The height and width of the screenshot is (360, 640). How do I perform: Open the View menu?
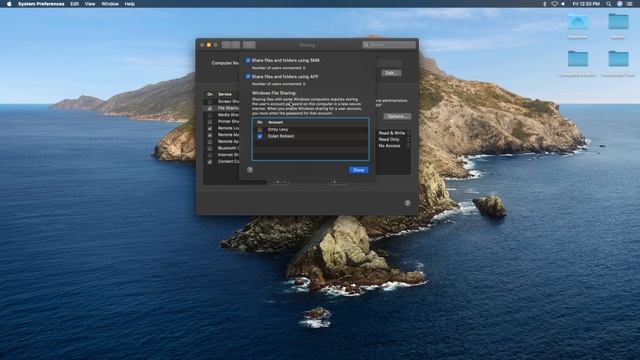(90, 4)
